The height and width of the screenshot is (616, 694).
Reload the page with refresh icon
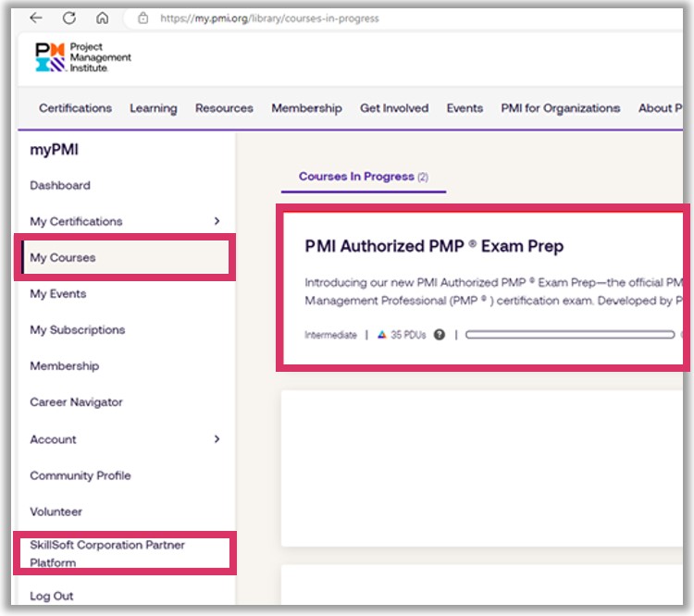pos(69,18)
